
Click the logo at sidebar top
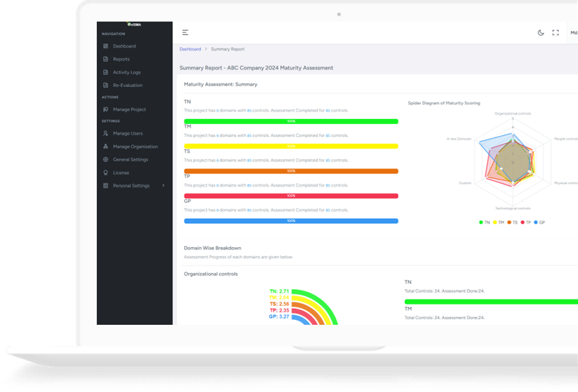tap(134, 24)
